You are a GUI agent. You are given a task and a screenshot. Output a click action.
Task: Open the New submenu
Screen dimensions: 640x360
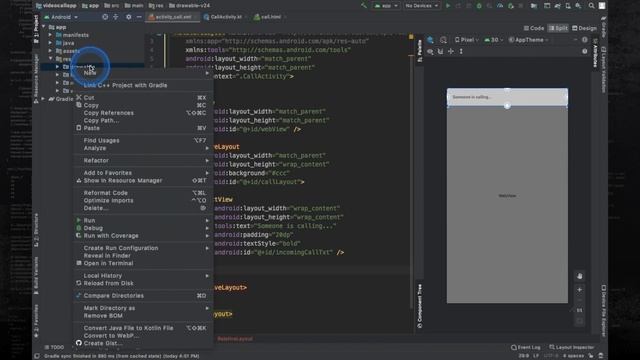pyautogui.click(x=143, y=73)
